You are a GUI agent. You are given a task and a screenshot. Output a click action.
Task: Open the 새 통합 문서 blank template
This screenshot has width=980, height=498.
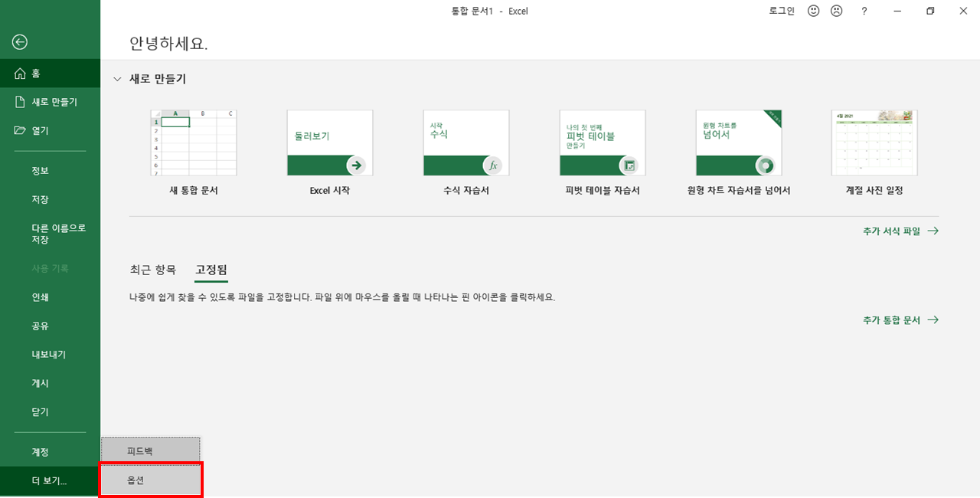[x=194, y=153]
